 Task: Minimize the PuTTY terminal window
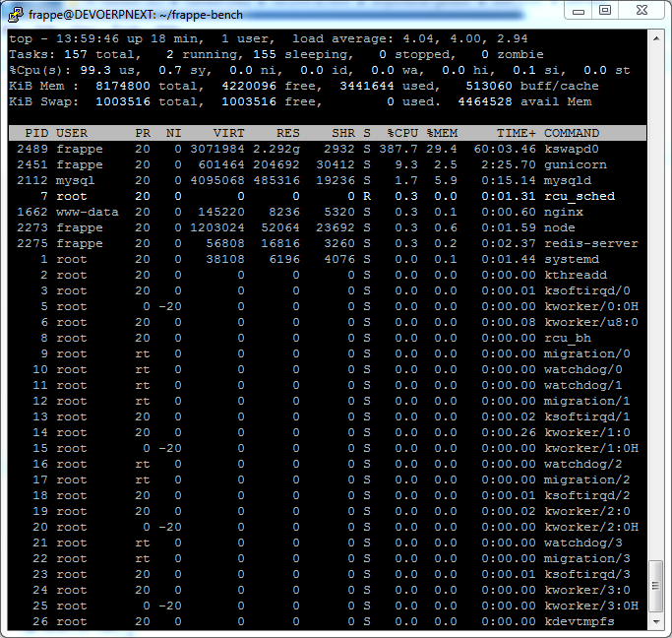[578, 10]
